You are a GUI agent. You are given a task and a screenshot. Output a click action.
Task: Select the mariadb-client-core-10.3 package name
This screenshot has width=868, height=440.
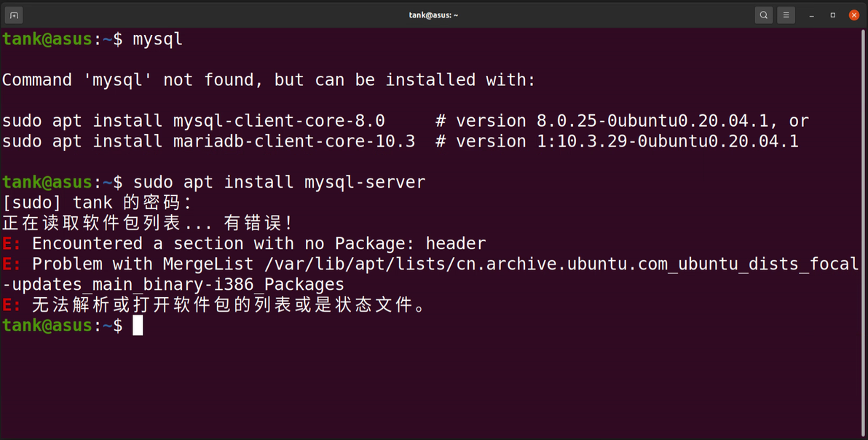(294, 141)
